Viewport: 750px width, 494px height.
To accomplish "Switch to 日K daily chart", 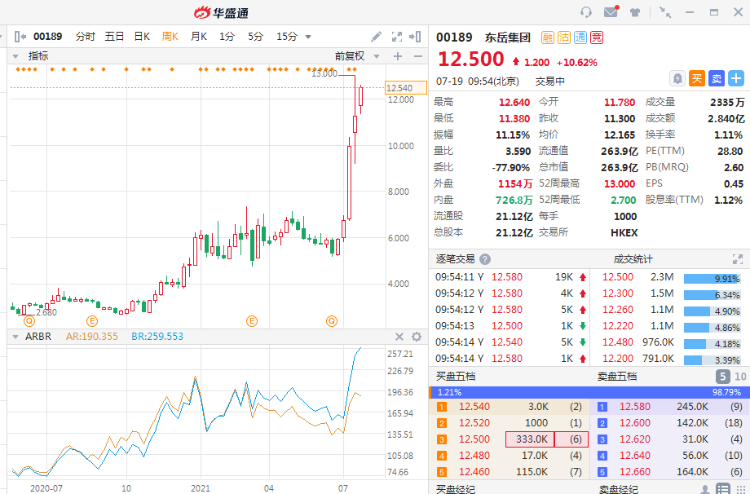I will (142, 36).
